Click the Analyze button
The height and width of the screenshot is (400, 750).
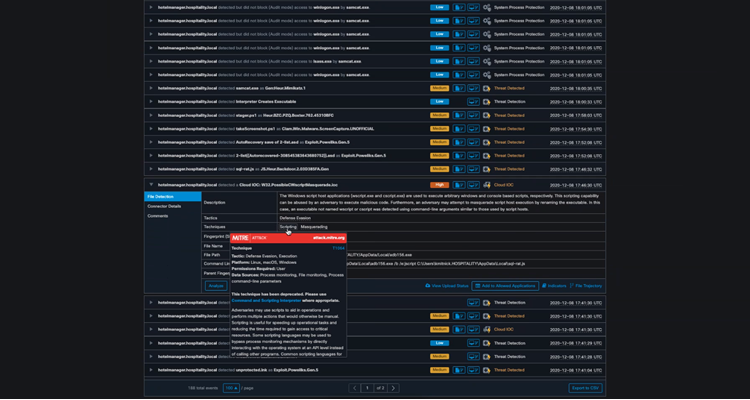[216, 286]
